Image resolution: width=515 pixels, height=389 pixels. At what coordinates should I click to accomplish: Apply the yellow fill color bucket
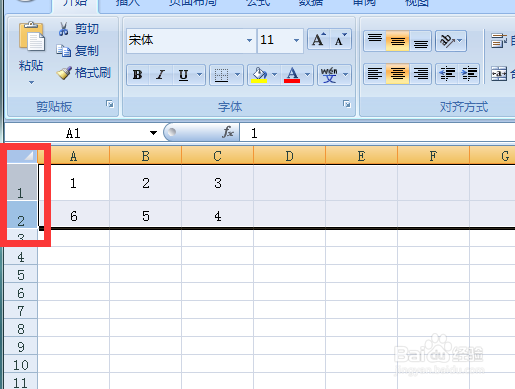259,75
